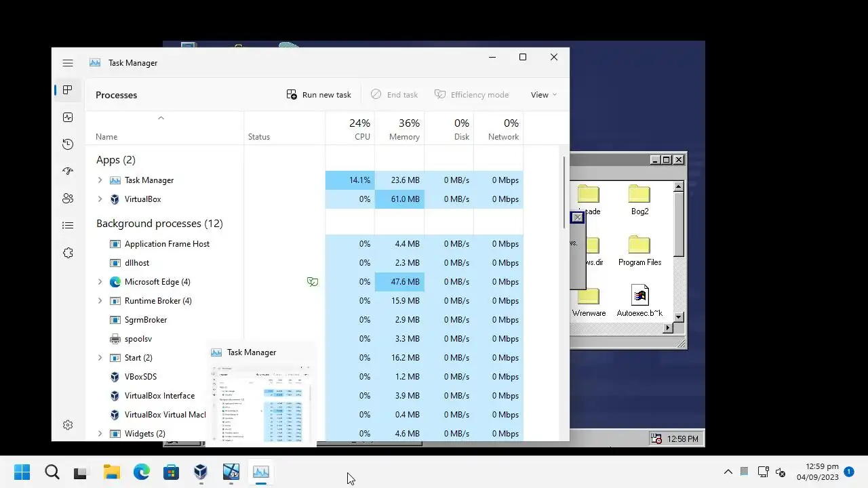Open Task Manager settings gear
This screenshot has width=868, height=488.
68,425
